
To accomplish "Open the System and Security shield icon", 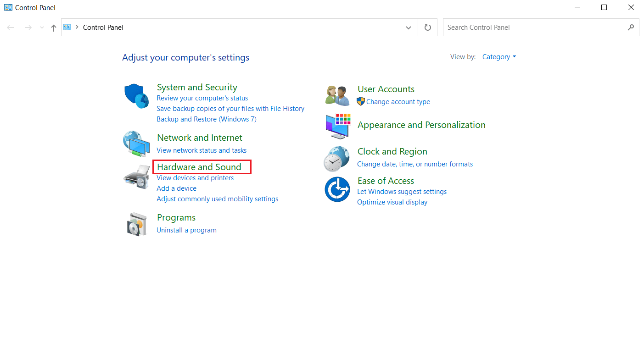I will (137, 96).
